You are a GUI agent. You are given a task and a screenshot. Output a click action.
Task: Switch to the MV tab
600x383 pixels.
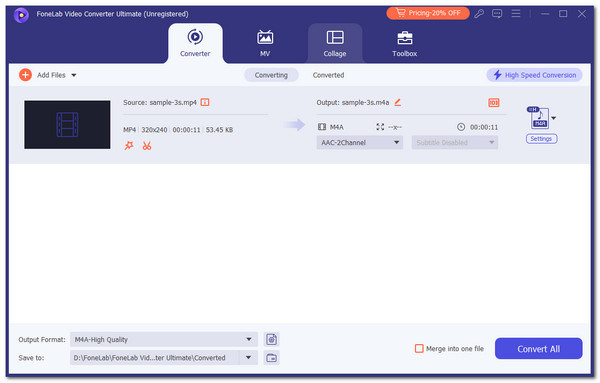(x=265, y=43)
